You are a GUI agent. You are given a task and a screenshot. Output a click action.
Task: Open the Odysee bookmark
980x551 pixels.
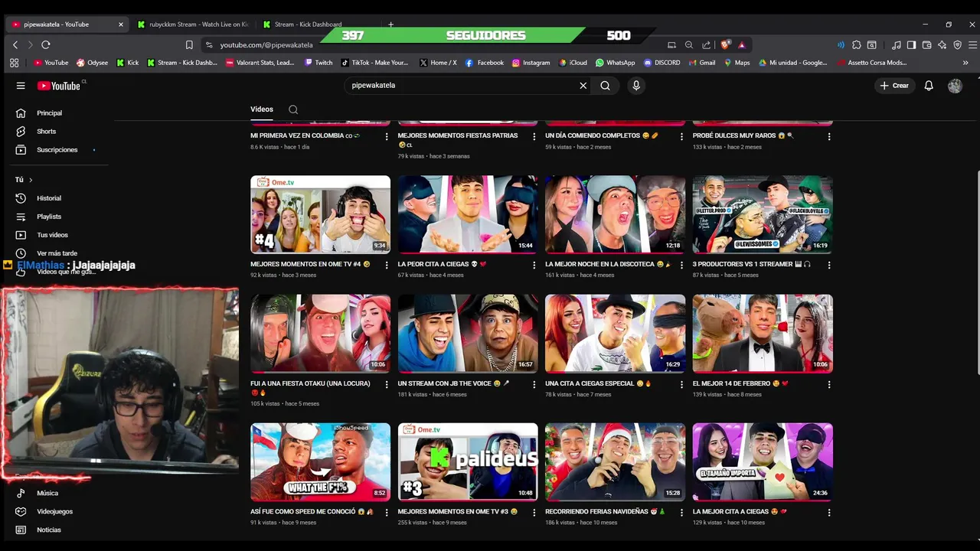[92, 63]
